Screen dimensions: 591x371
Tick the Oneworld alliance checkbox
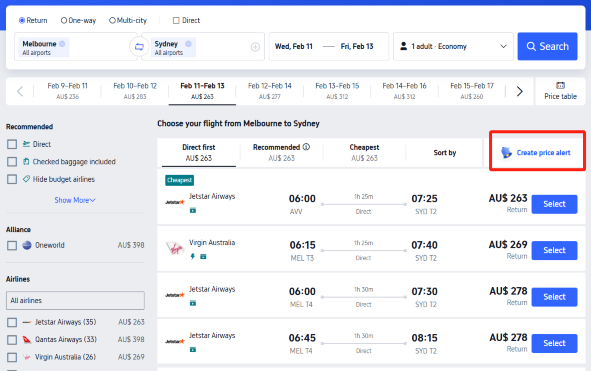[12, 245]
